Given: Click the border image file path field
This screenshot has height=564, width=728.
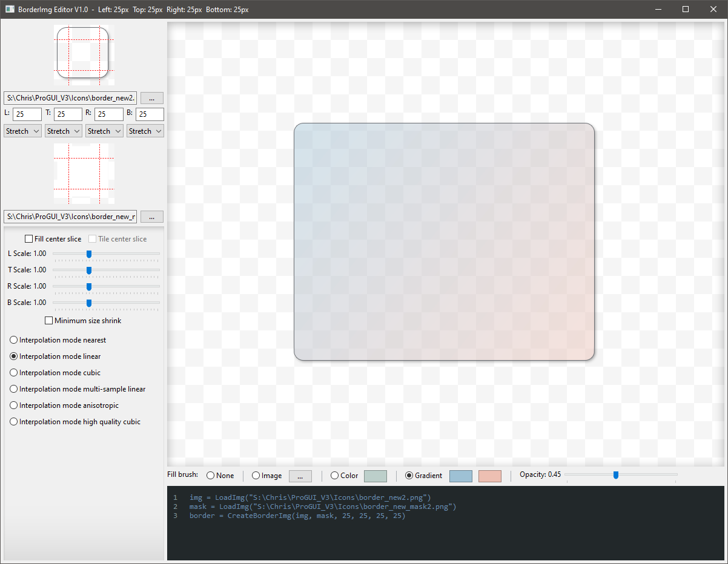Looking at the screenshot, I should click(x=70, y=98).
